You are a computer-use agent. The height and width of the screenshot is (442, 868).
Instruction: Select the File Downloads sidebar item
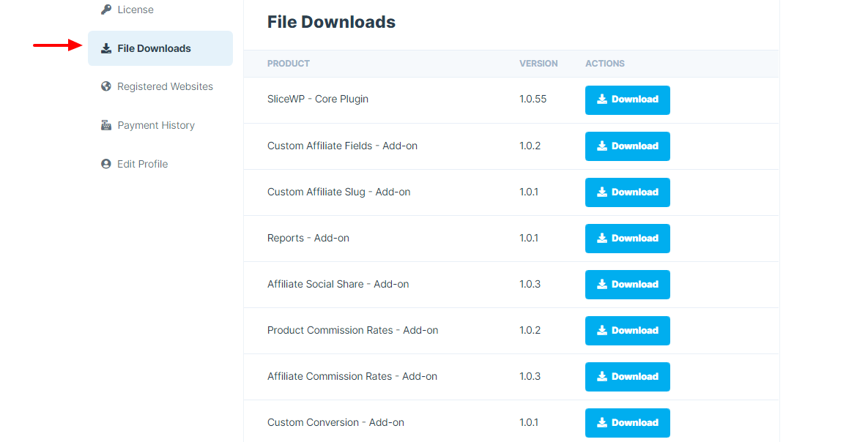[160, 48]
